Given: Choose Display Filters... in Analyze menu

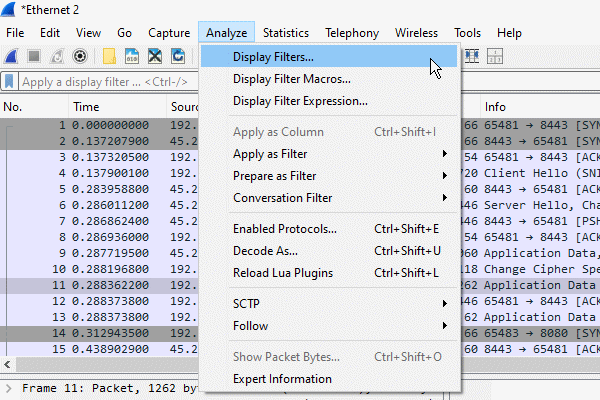Looking at the screenshot, I should coord(329,57).
